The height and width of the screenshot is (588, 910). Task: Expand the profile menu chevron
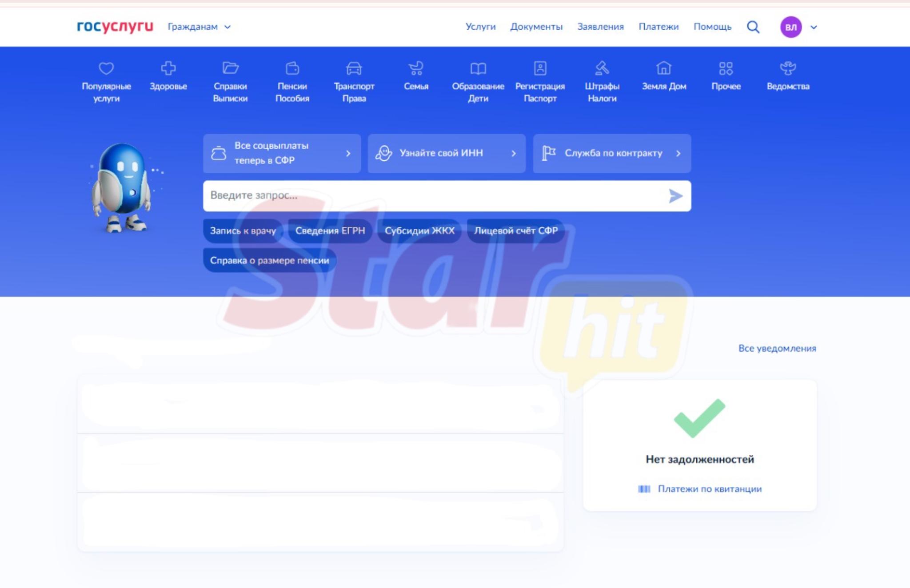coord(814,27)
